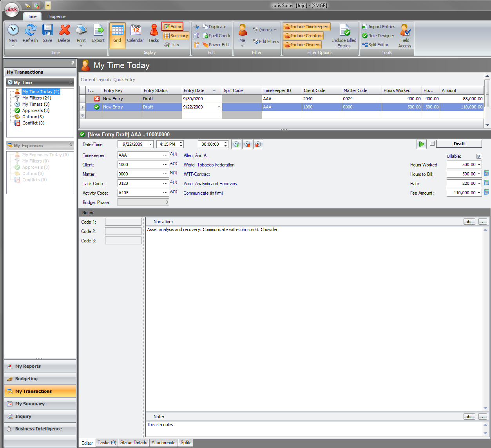Toggle Include Timekeepers filter option
The image size is (491, 448).
[x=307, y=27]
